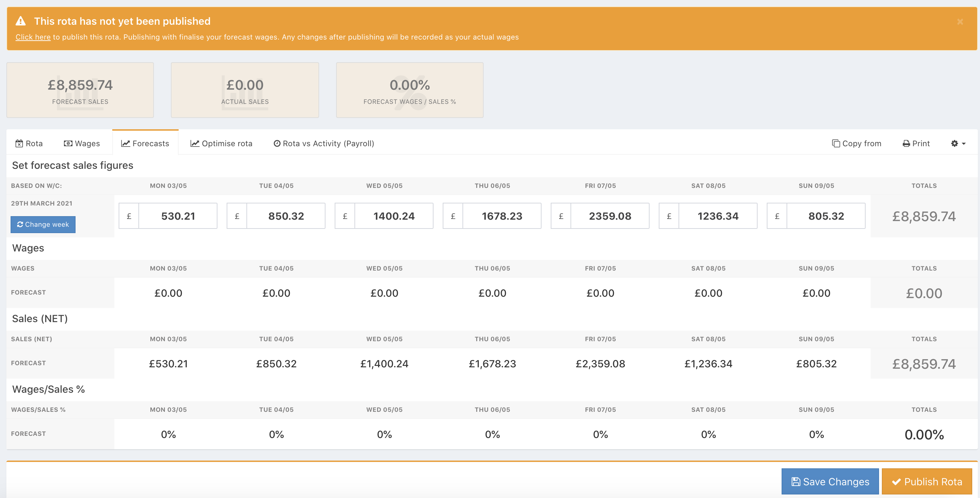
Task: Click the Print printer icon
Action: pyautogui.click(x=906, y=143)
